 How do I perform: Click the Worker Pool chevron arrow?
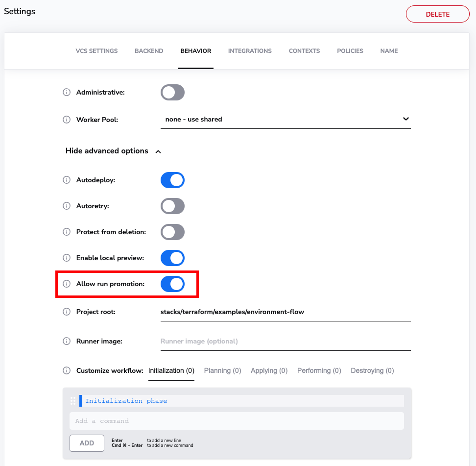(405, 119)
